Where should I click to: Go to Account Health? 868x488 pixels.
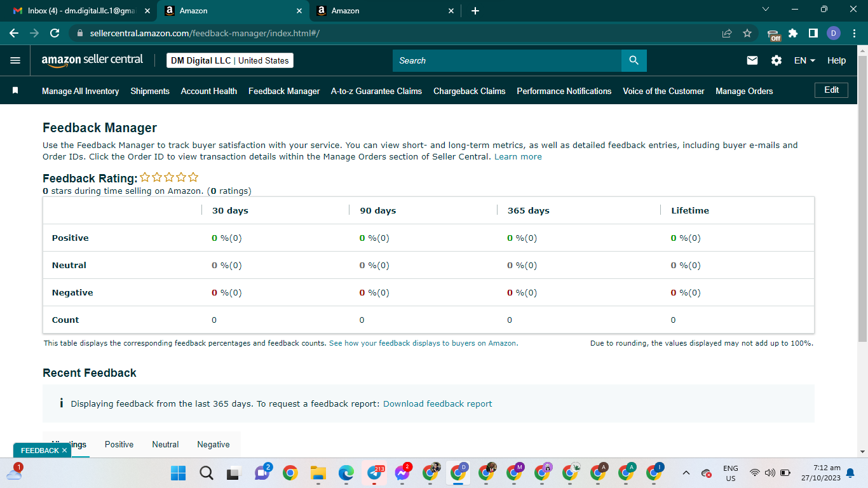pos(209,91)
